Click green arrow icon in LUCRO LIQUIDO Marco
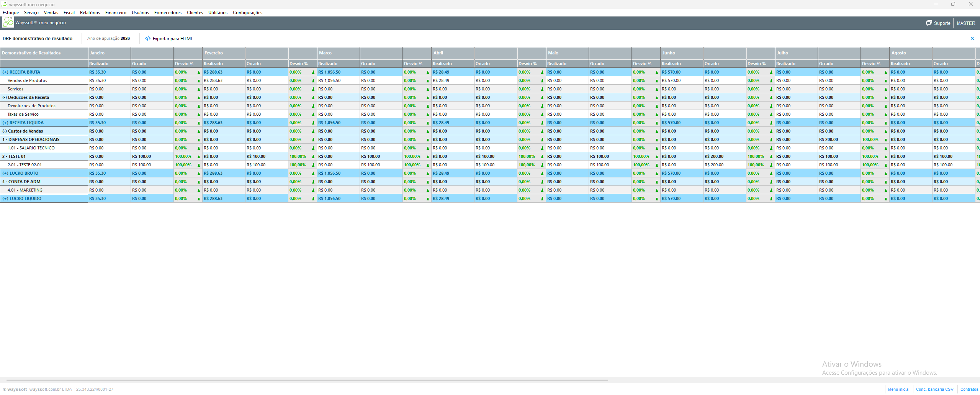 point(428,198)
